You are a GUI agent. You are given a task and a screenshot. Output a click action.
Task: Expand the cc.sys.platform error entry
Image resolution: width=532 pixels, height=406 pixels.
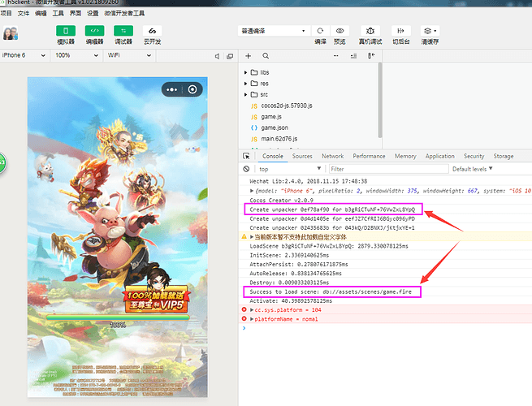pos(252,309)
